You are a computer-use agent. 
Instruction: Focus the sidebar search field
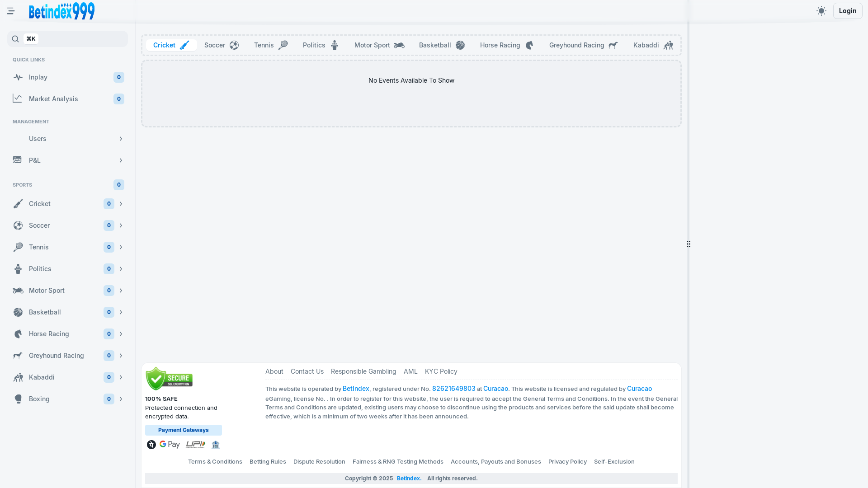[x=67, y=39]
